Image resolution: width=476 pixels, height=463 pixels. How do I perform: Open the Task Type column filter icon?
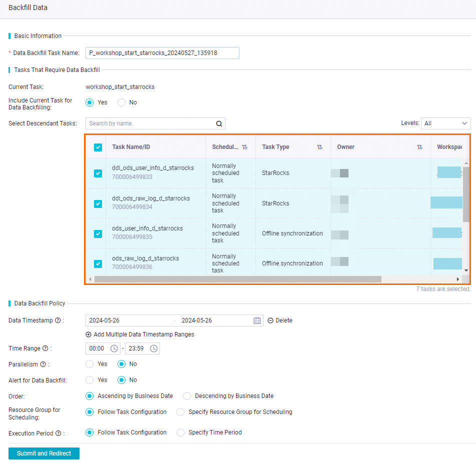click(319, 147)
